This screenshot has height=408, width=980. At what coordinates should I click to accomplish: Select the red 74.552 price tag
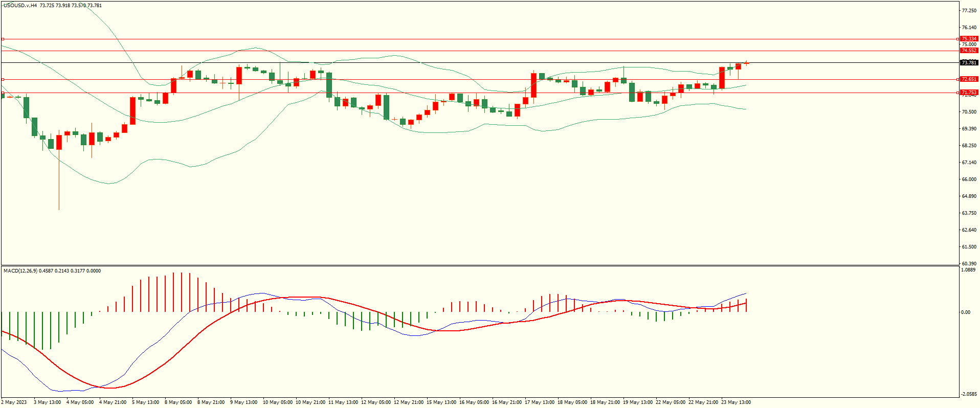(969, 51)
